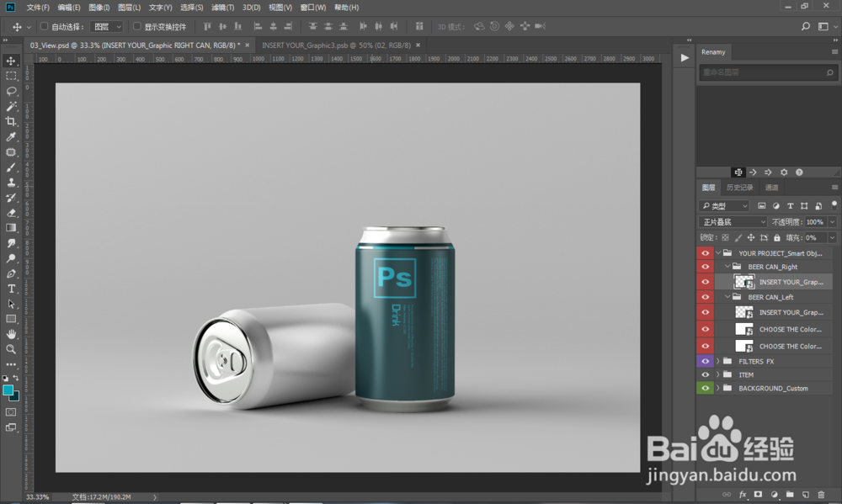Click the lock all padlock icon
The width and height of the screenshot is (842, 504).
(x=777, y=238)
